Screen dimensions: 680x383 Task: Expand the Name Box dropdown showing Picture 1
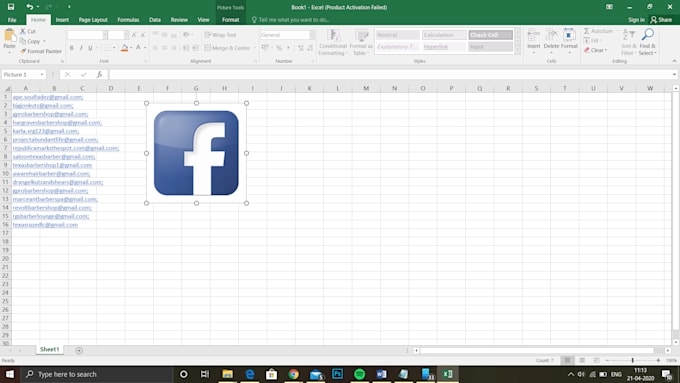(x=42, y=75)
